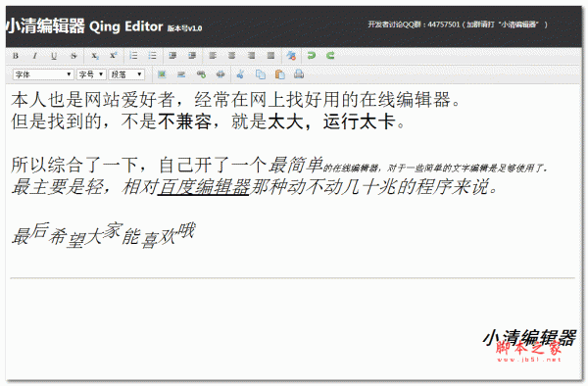The image size is (588, 386).
Task: Click the insert image icon
Action: point(162,74)
